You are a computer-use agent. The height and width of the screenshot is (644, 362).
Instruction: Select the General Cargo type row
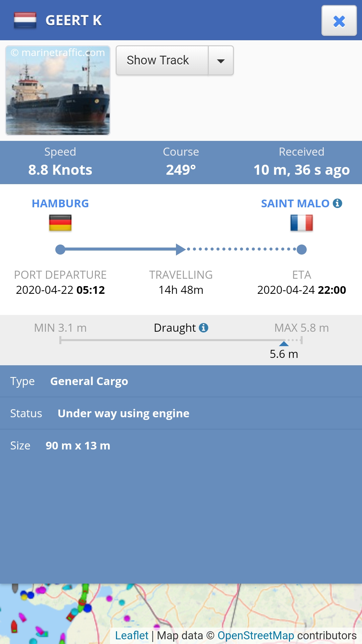click(181, 381)
